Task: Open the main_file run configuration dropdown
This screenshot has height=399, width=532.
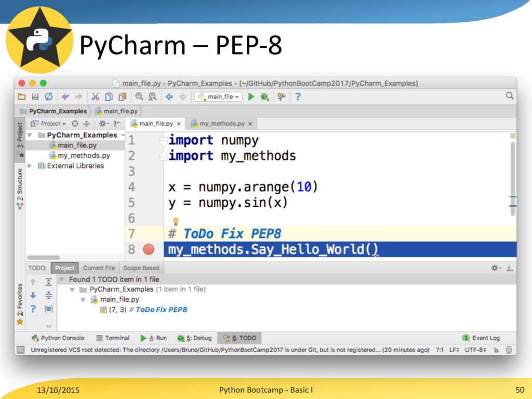Action: coord(219,97)
